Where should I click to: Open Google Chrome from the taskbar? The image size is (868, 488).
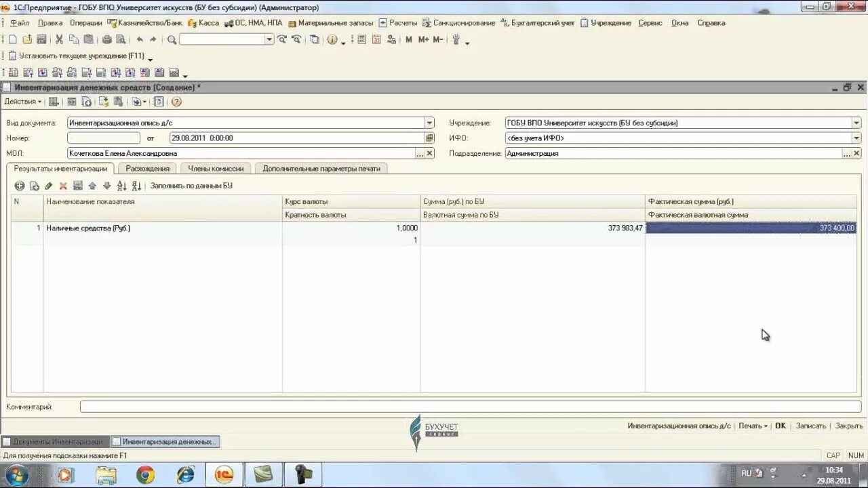[145, 475]
